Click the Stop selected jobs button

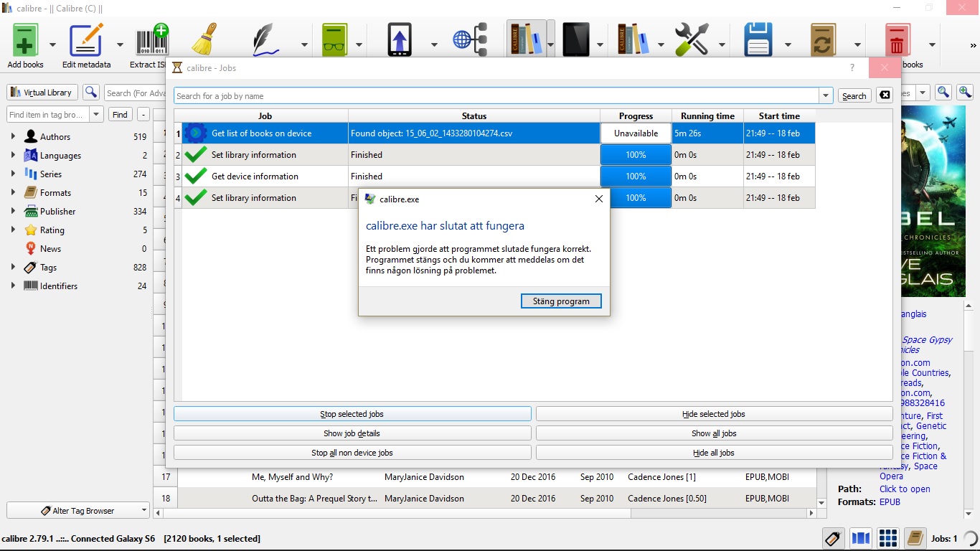click(352, 414)
